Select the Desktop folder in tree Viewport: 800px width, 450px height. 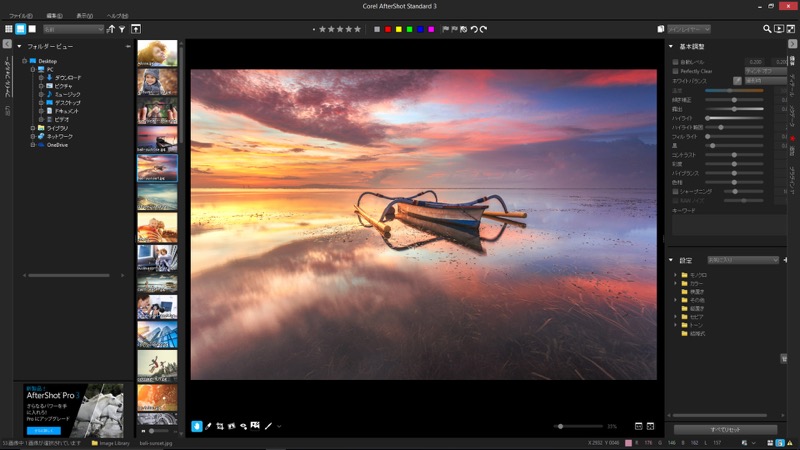coord(47,61)
